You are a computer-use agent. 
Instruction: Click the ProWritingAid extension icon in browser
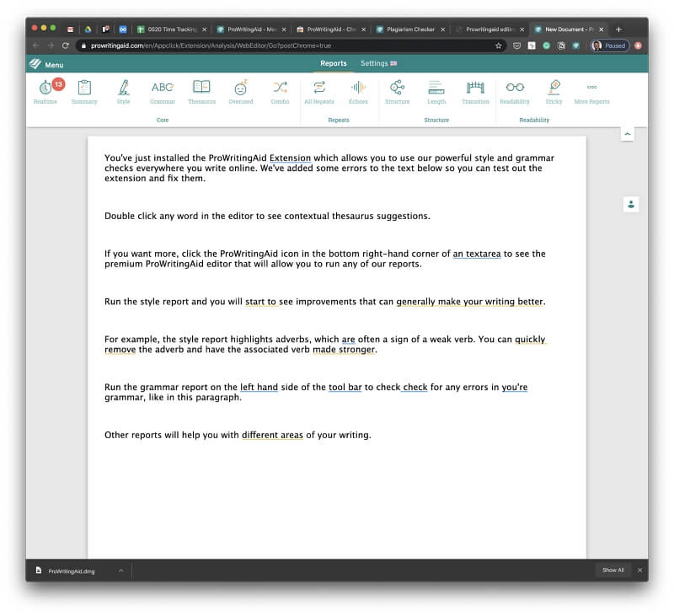[575, 46]
